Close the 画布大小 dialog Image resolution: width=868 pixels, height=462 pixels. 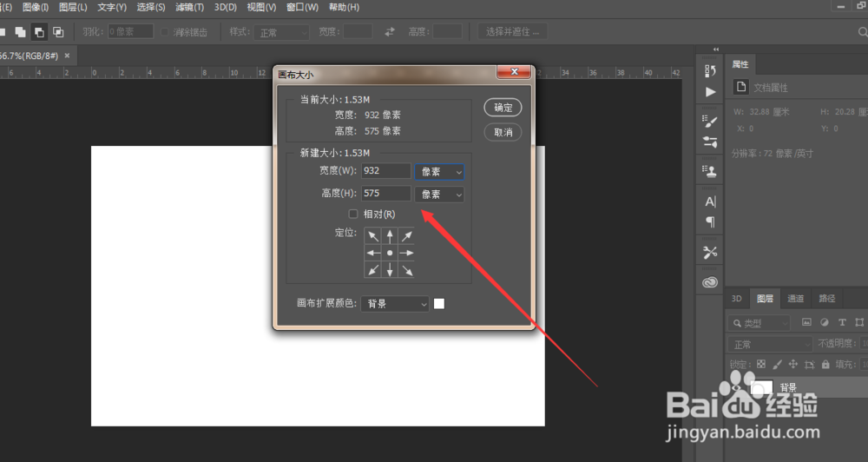pyautogui.click(x=514, y=72)
